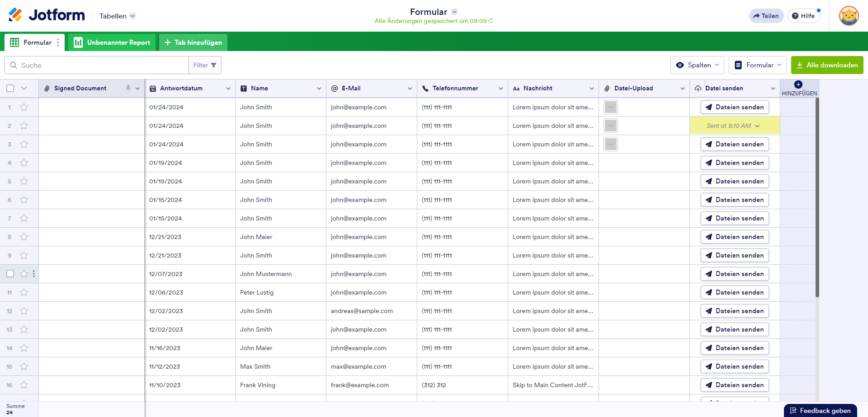Toggle the select-all rows checkbox
The width and height of the screenshot is (868, 417).
point(10,88)
